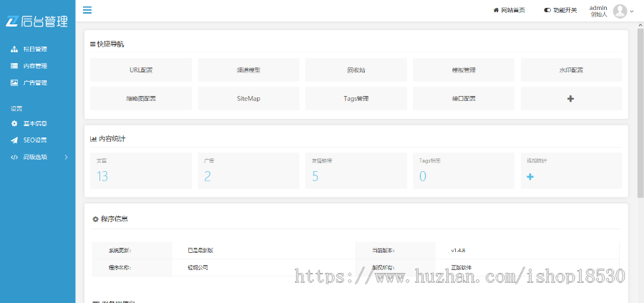Click the 添加统计 label
This screenshot has height=303, width=644.
(537, 160)
